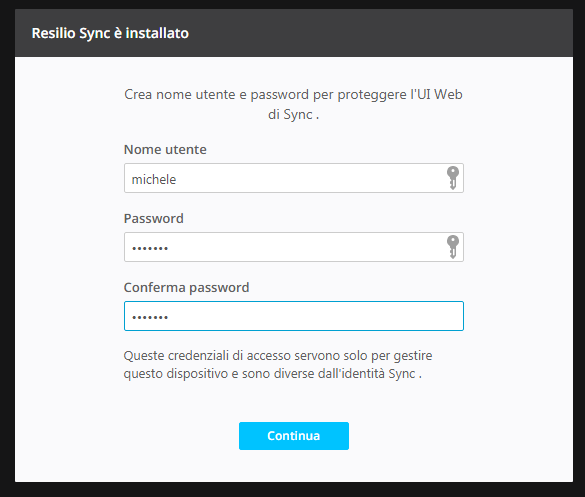Focus the Password input field

294,247
